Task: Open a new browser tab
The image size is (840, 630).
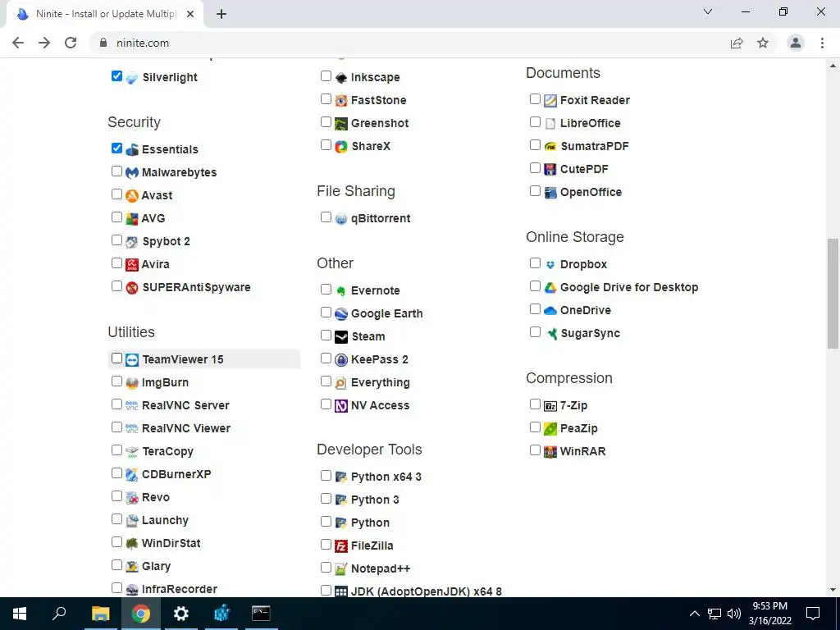Action: click(221, 15)
